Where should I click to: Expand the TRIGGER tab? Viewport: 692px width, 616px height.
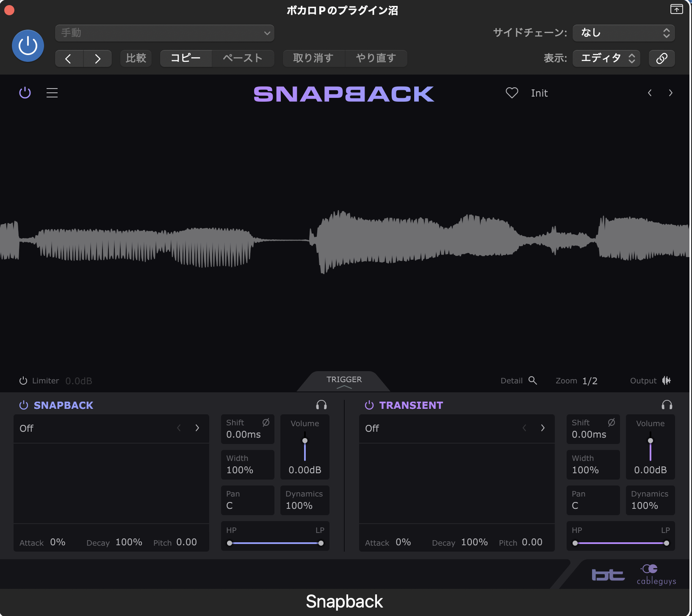coord(344,381)
